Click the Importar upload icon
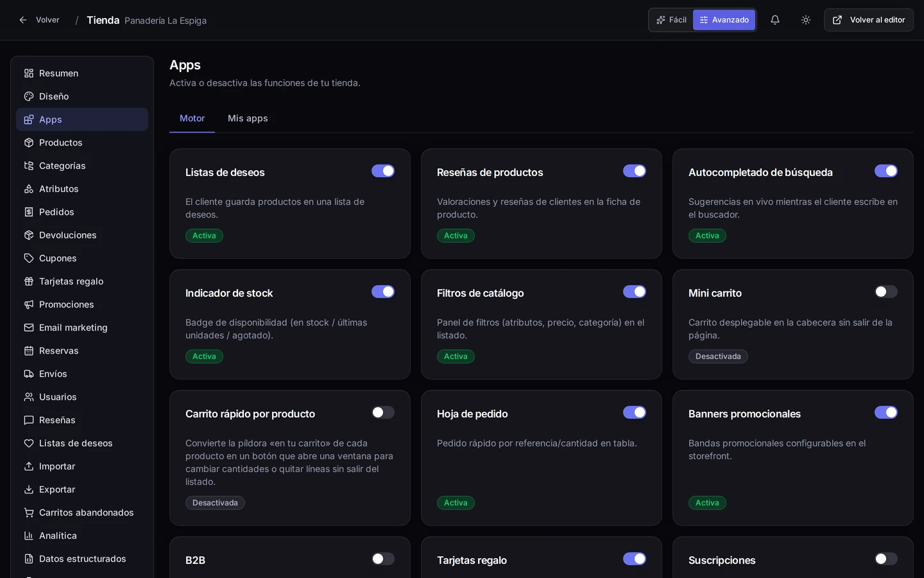This screenshot has width=924, height=578. point(29,466)
